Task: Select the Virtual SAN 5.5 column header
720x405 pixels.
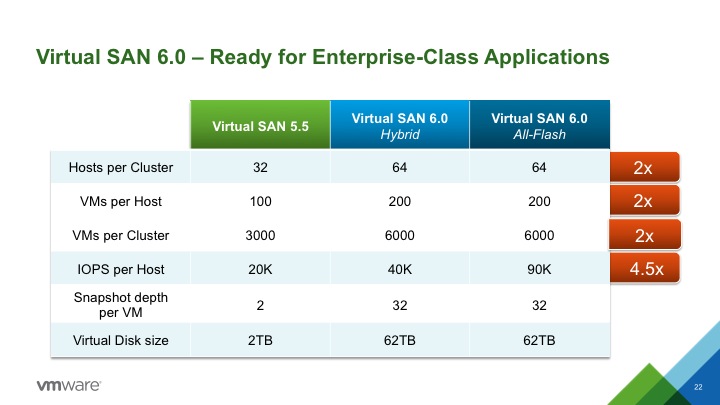Action: coord(260,124)
